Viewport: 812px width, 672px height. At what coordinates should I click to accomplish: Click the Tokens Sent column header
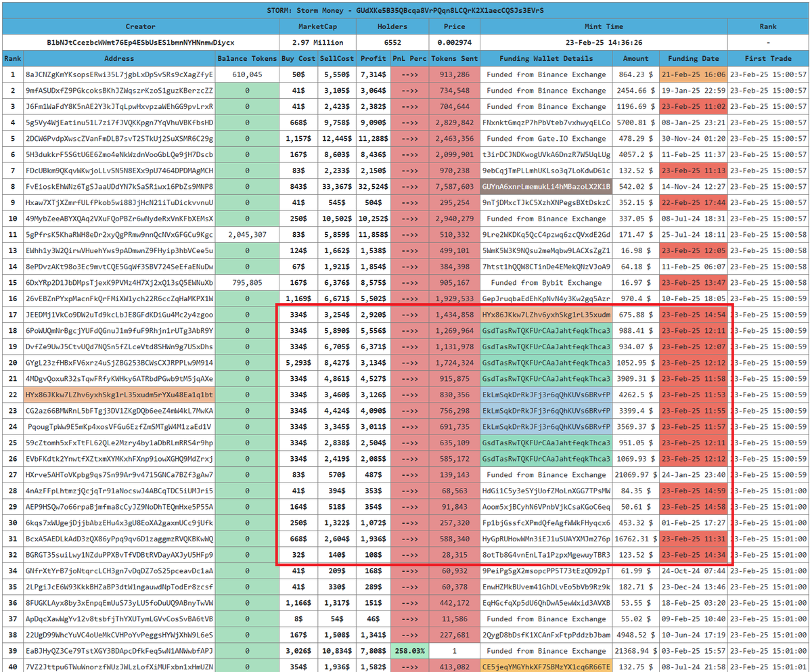[455, 59]
